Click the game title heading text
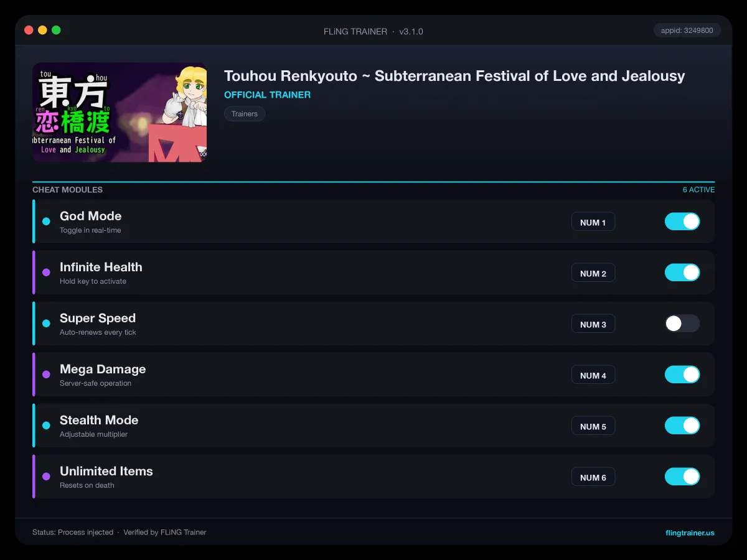The height and width of the screenshot is (560, 747). click(454, 76)
